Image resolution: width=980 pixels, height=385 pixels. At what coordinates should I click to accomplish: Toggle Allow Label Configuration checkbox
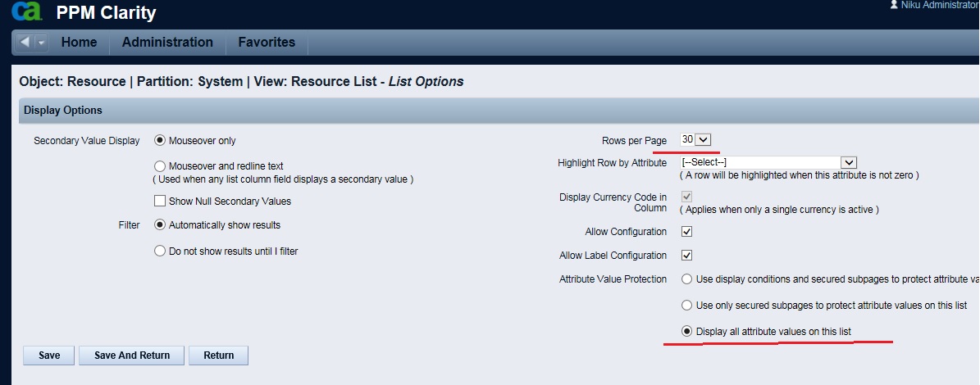[686, 256]
